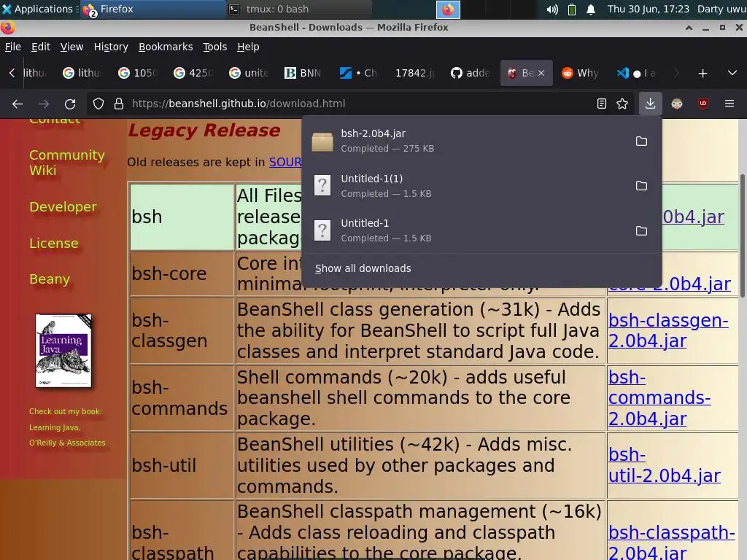Open the SOUR link for old releases
This screenshot has height=560, width=747.
point(285,162)
